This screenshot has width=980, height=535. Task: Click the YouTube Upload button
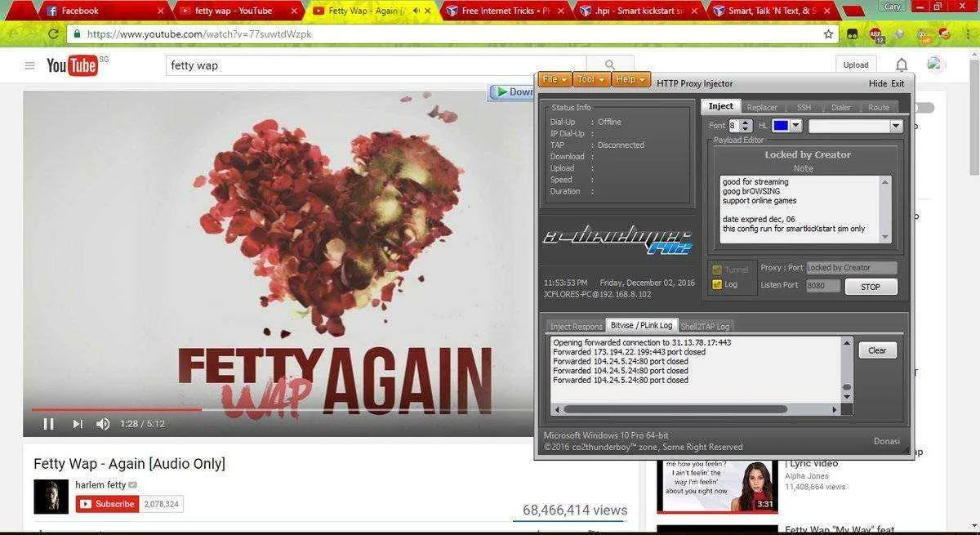point(856,65)
